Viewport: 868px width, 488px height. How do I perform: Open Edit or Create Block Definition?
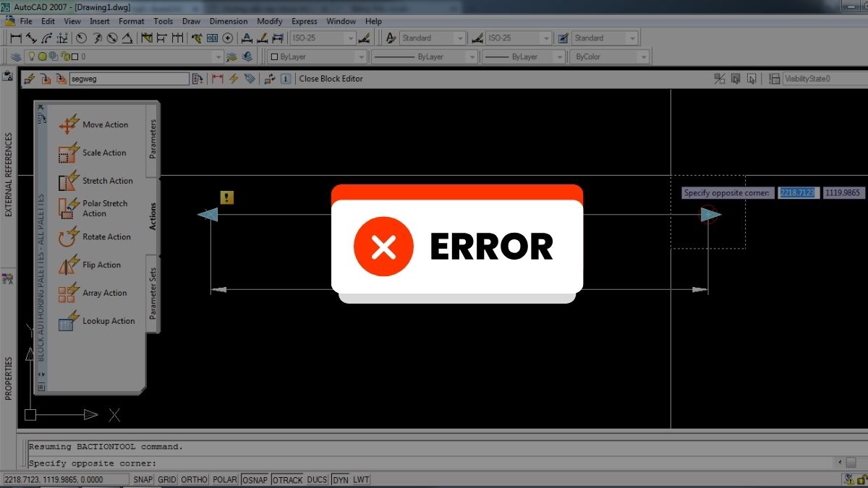coord(28,79)
